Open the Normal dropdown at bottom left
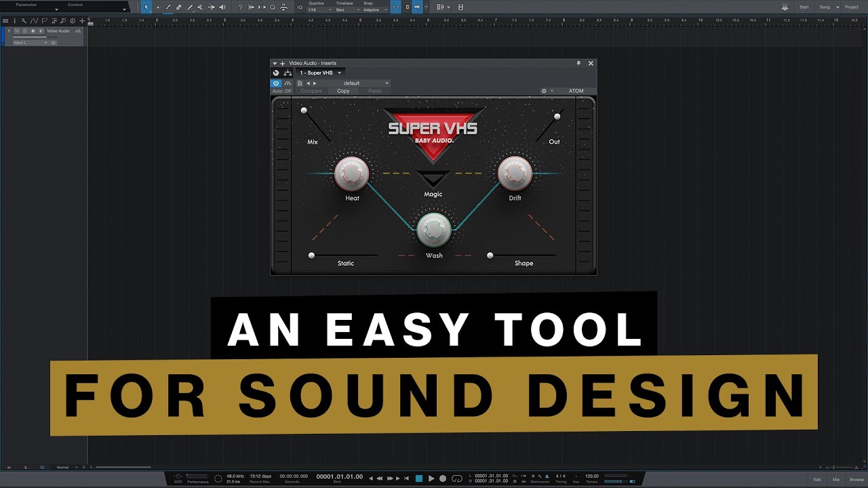Screen dimensions: 868x488 tap(66, 467)
